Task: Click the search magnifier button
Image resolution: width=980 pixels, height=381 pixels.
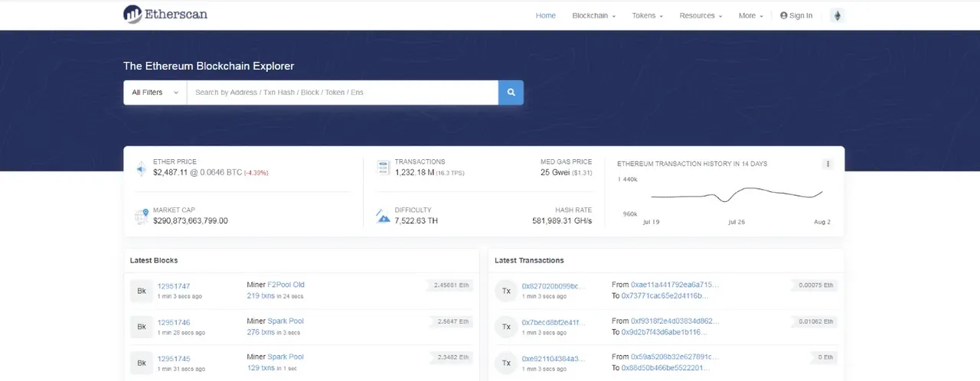Action: coord(511,93)
